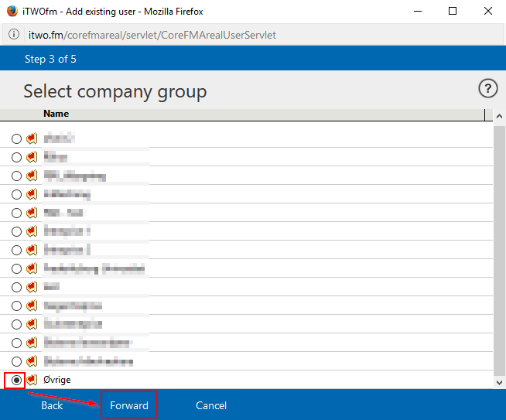Screen dimensions: 506x420
Task: Select the radio button of the first company group
Action: 16,138
